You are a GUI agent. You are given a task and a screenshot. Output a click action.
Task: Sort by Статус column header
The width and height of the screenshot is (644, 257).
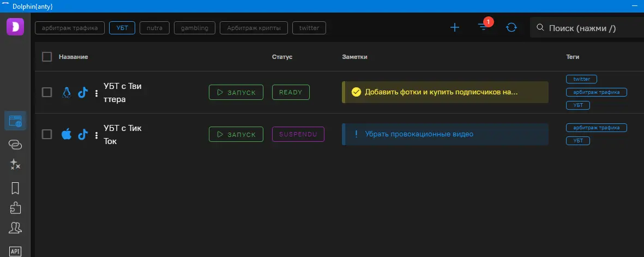coord(282,57)
